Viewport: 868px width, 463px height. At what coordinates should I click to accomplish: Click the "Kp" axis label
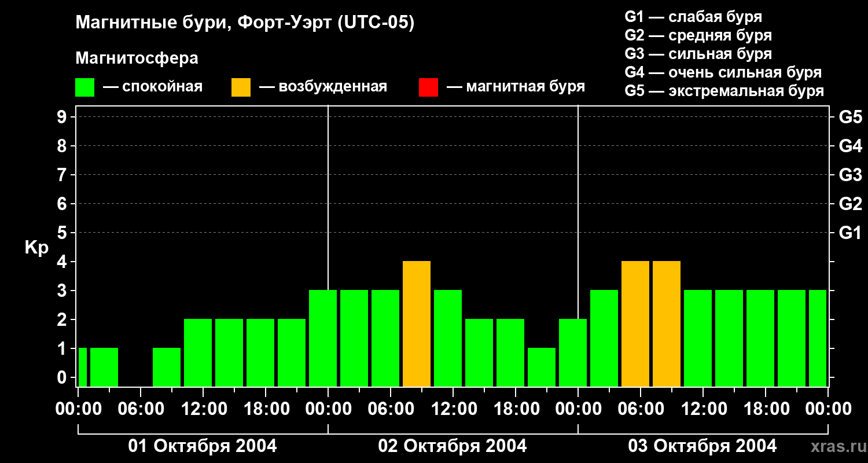point(36,248)
